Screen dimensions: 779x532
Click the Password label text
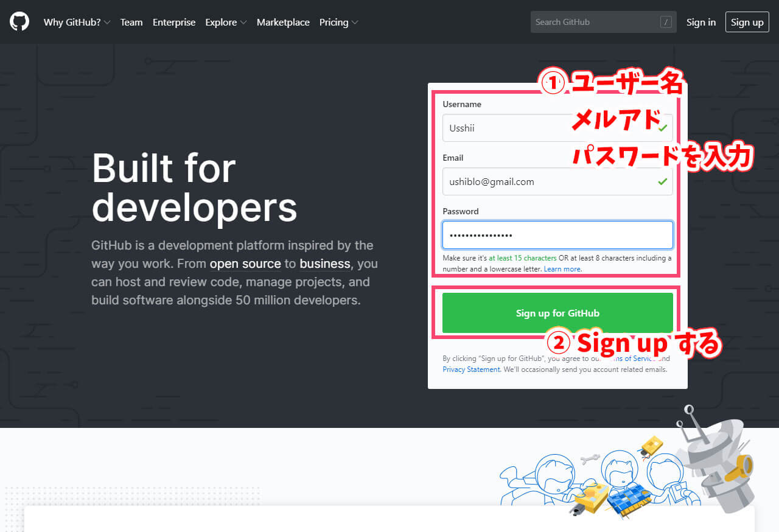tap(461, 211)
